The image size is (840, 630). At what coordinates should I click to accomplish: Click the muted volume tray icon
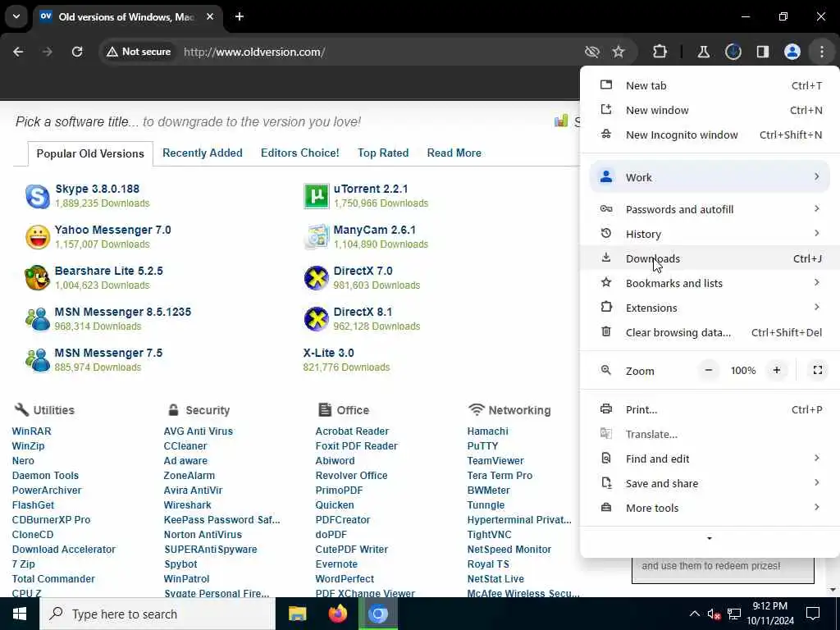pos(713,614)
